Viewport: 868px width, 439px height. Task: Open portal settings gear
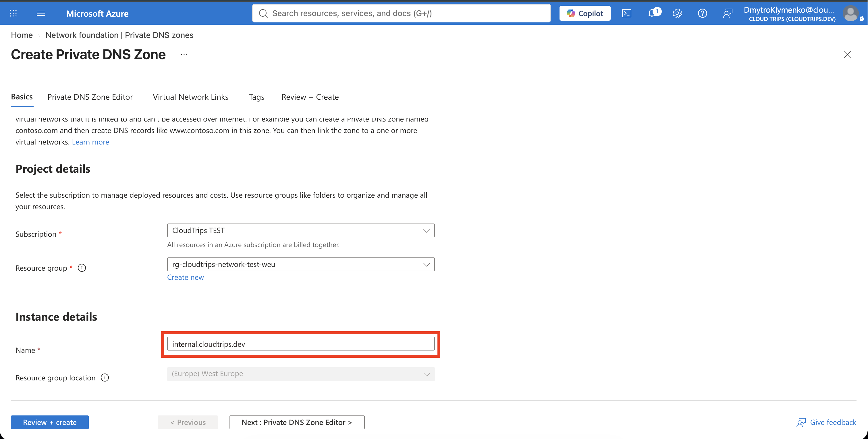(677, 13)
